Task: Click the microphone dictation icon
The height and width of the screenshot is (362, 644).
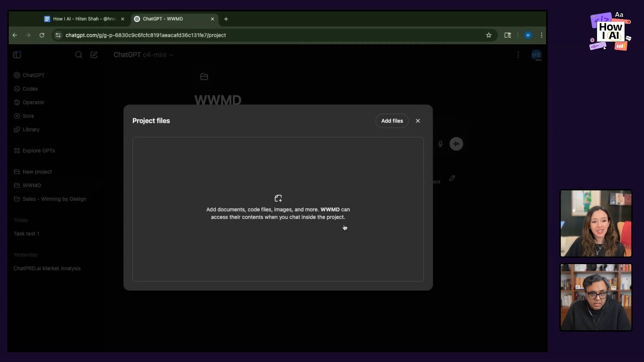Action: (440, 144)
